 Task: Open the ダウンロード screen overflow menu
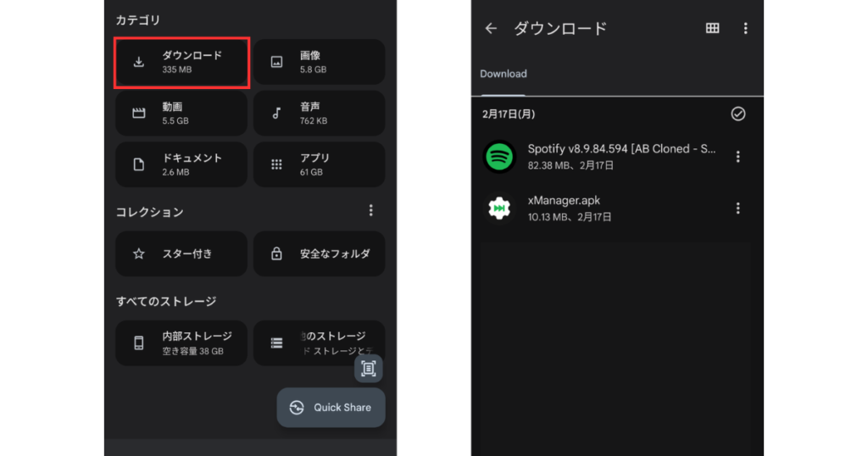(x=746, y=28)
